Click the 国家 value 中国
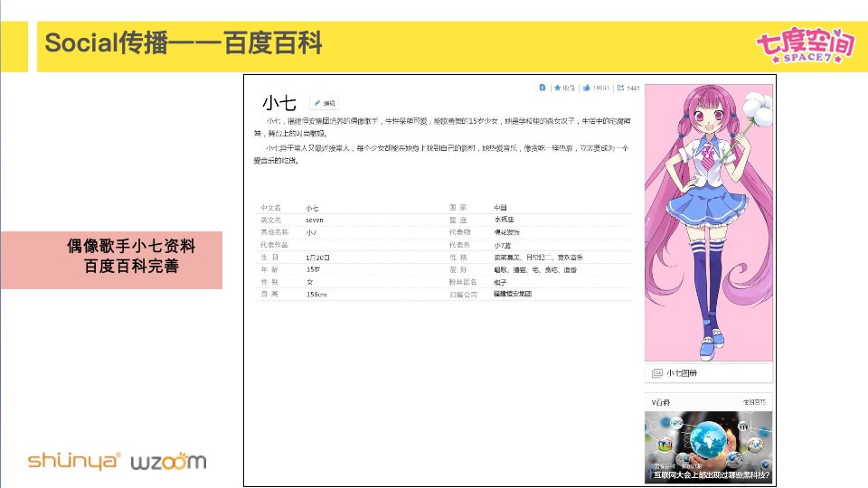The width and height of the screenshot is (868, 488). tap(500, 208)
